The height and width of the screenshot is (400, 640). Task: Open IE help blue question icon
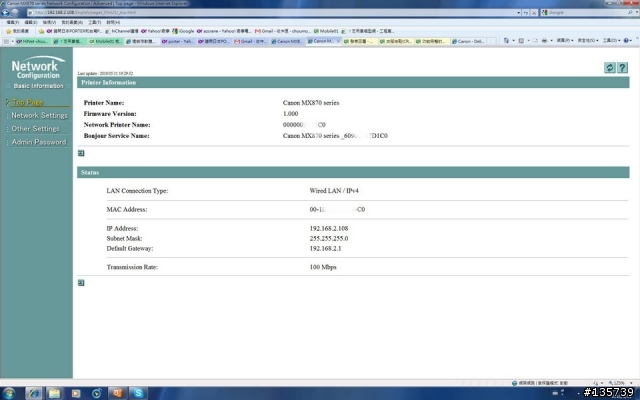[626, 40]
